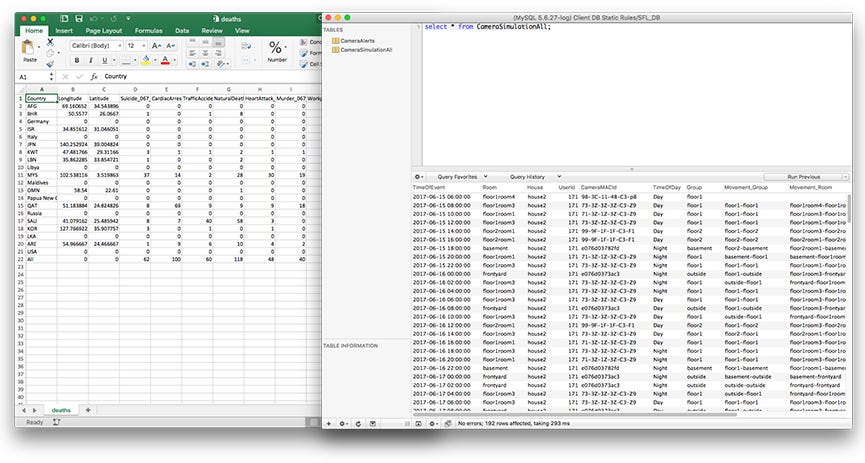Image resolution: width=865 pixels, height=463 pixels.
Task: Click the fx insert function icon
Action: point(94,77)
